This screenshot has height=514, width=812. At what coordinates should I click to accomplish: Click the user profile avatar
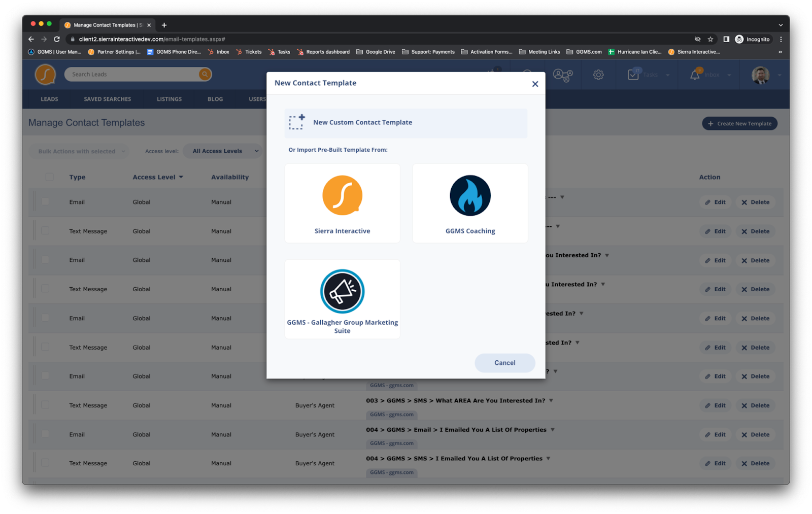coord(760,75)
